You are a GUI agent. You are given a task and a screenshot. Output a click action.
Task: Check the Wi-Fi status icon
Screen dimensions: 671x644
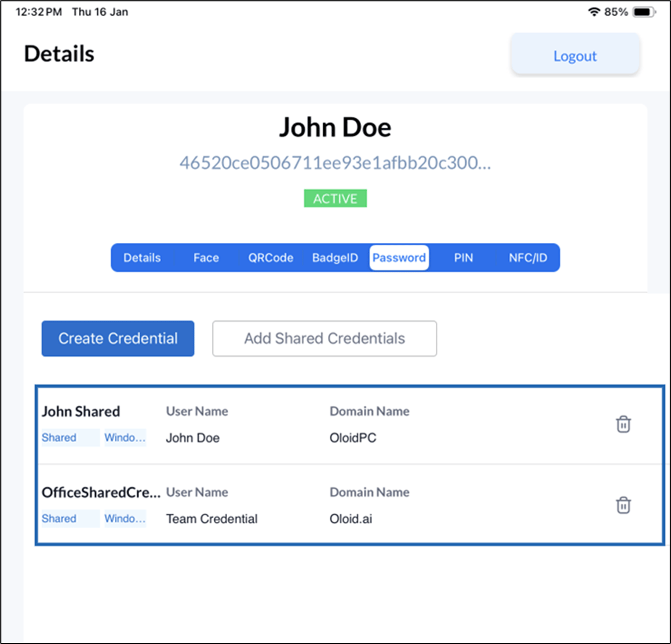tap(593, 12)
